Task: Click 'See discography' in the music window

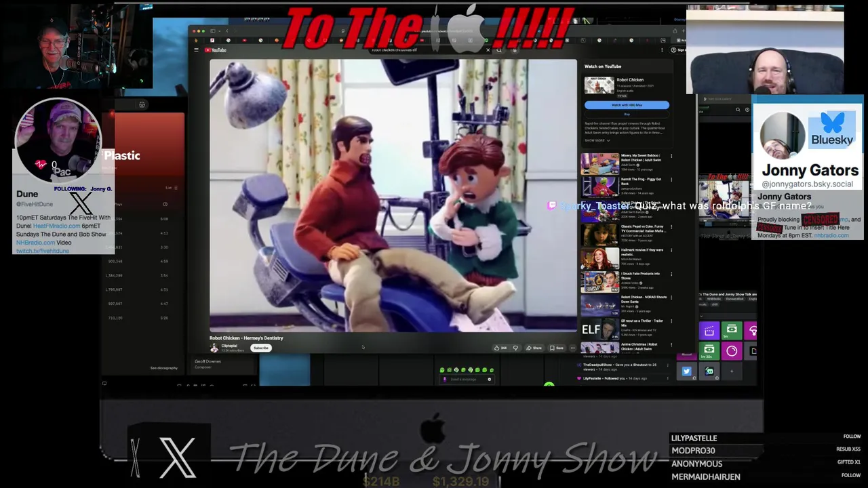Action: pyautogui.click(x=163, y=368)
